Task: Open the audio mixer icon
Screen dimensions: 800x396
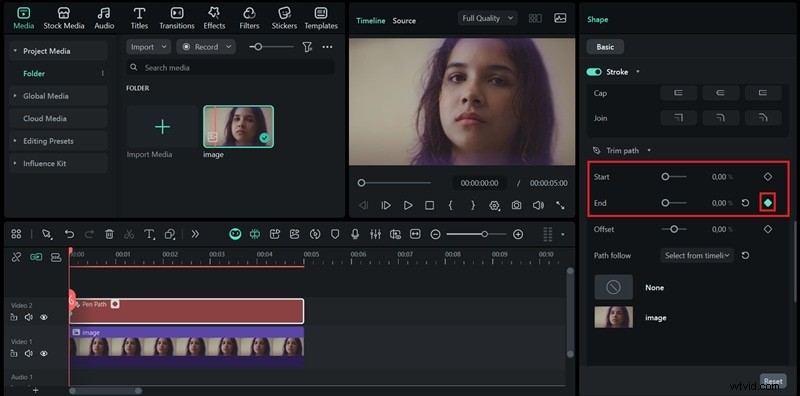Action: pos(375,234)
